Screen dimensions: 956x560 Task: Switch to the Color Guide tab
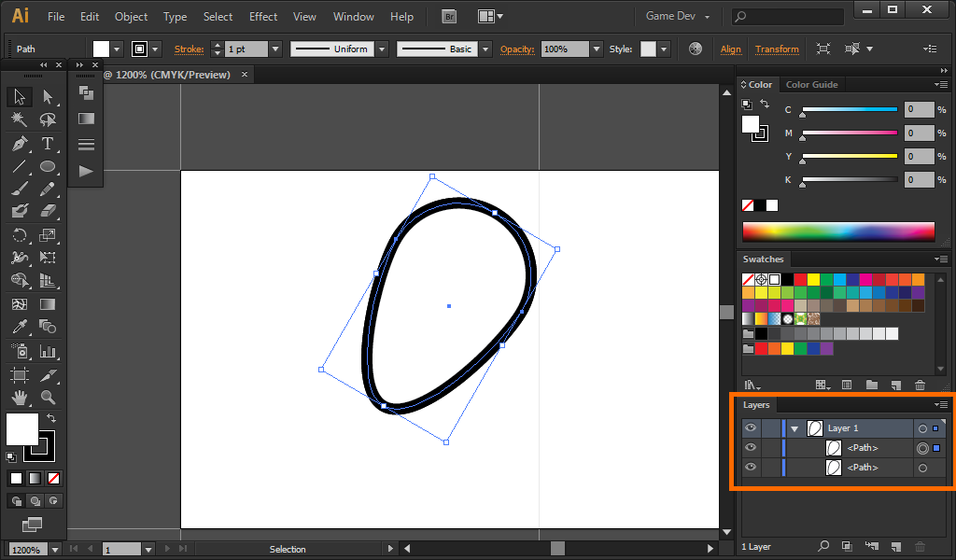tap(811, 85)
